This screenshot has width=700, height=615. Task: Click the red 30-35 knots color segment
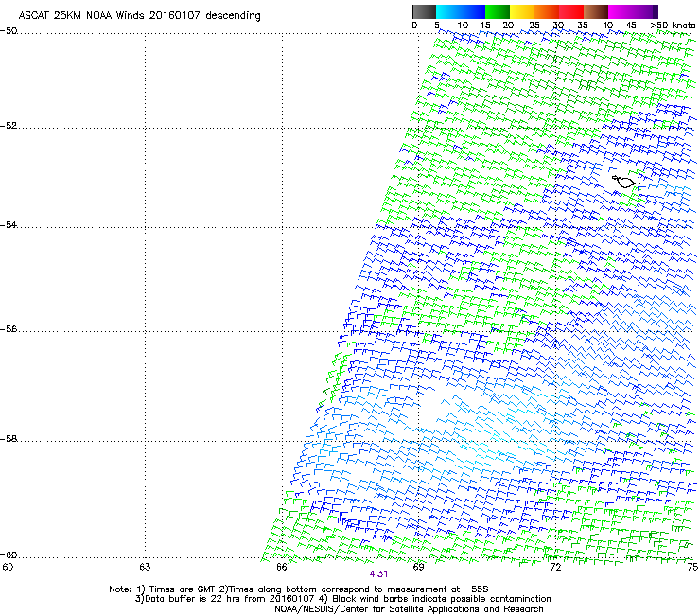coord(571,11)
